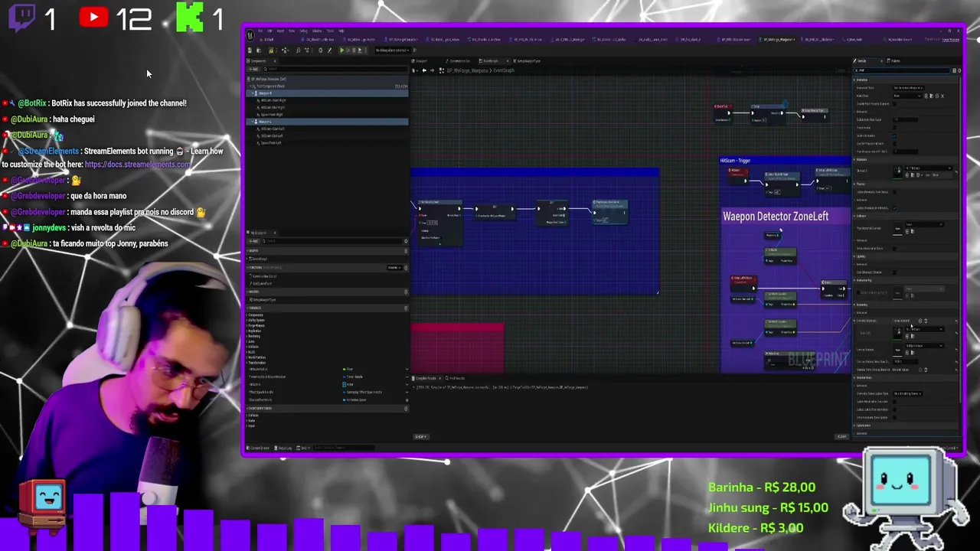980x551 pixels.
Task: Clear the Anim Class value icon
Action: coord(942,96)
